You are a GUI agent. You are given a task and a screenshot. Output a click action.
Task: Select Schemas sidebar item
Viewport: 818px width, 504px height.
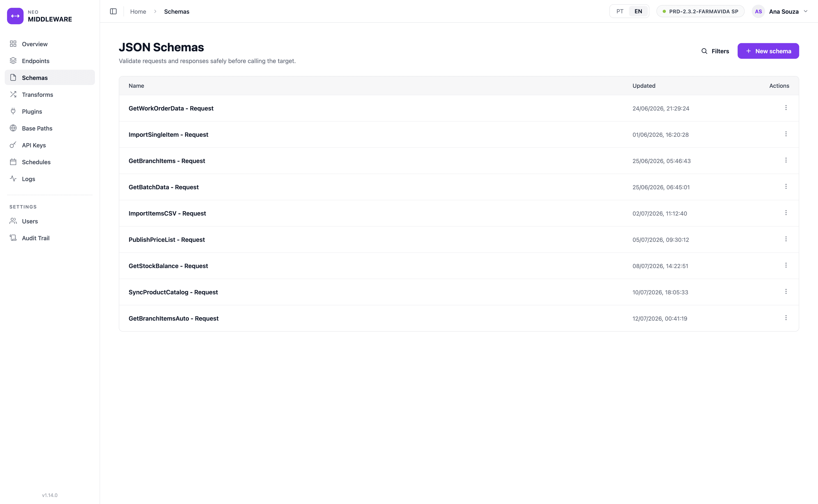click(x=50, y=78)
